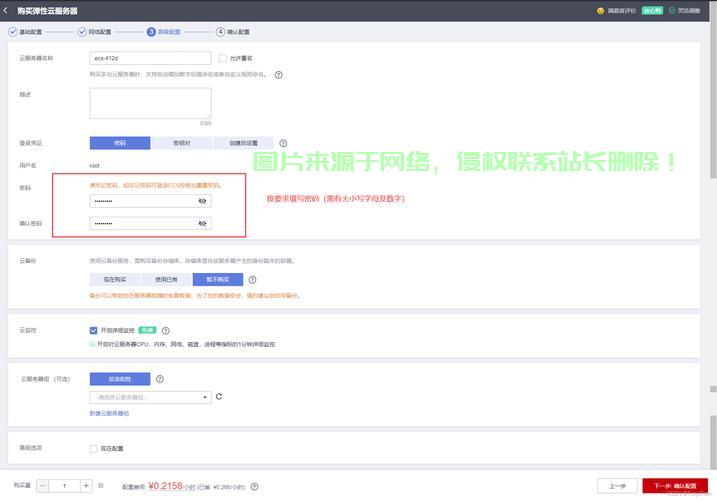Open help icon beside login credential options
717x500 pixels.
point(283,143)
